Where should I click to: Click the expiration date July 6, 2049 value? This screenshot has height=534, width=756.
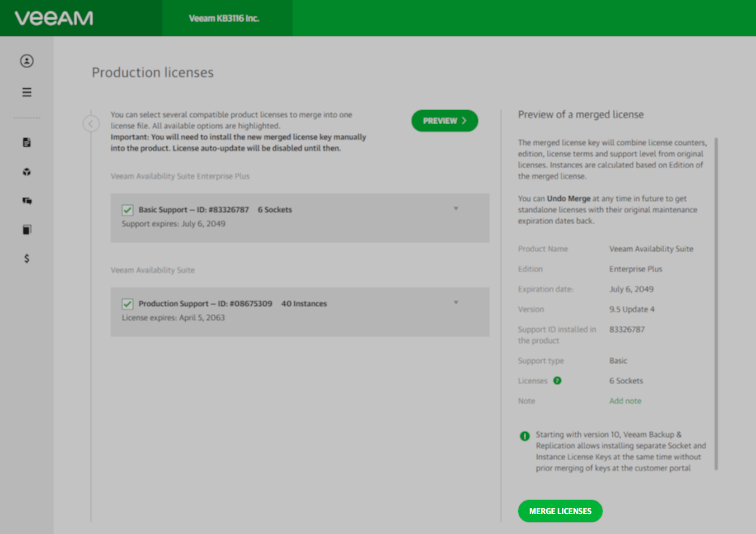click(x=632, y=289)
